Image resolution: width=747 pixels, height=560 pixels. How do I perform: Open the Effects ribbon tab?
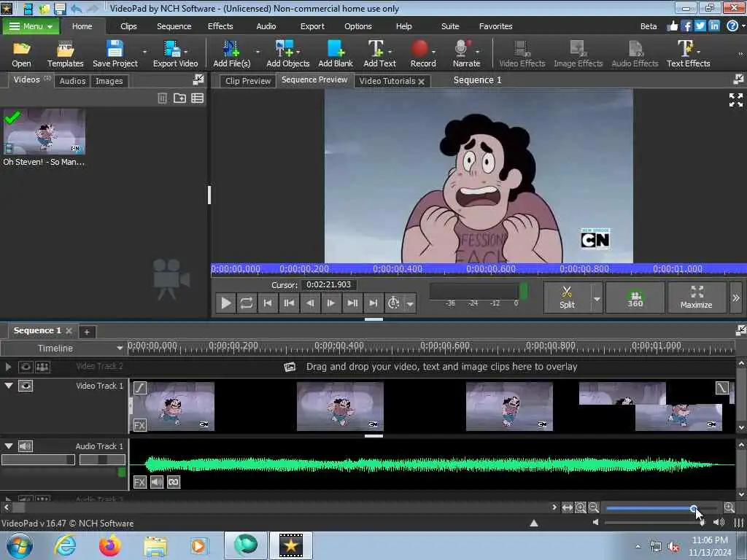(x=220, y=26)
